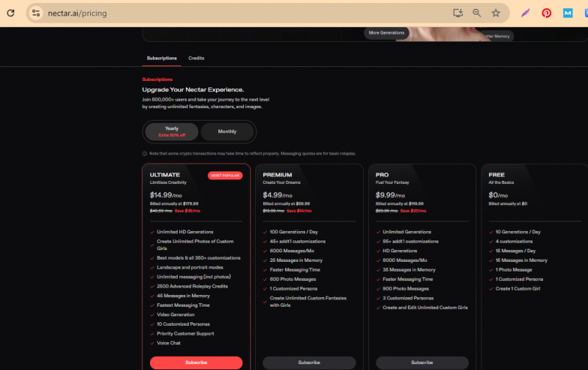Click the ULTIMATE plan title

[x=165, y=175]
